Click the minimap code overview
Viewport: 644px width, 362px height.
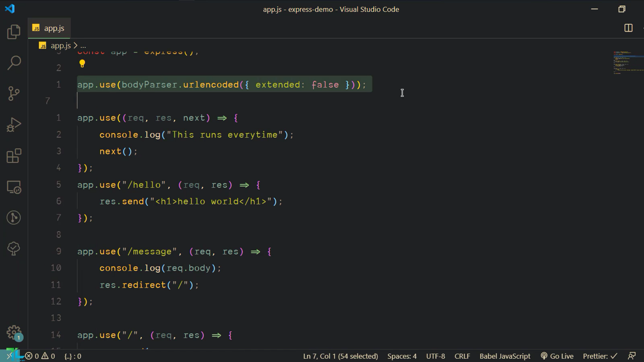(x=627, y=63)
